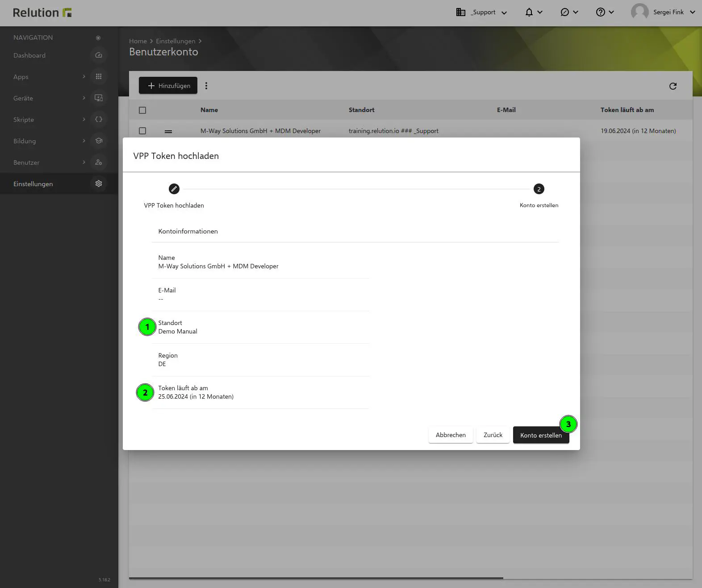Screen dimensions: 702x588
Task: Open the _Support organization dropdown
Action: click(x=482, y=13)
